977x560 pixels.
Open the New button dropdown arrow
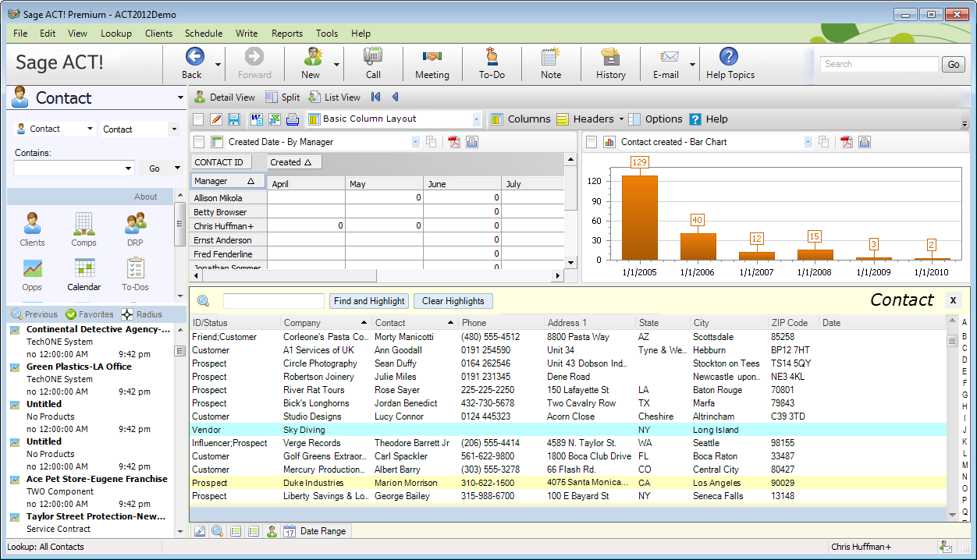[336, 65]
